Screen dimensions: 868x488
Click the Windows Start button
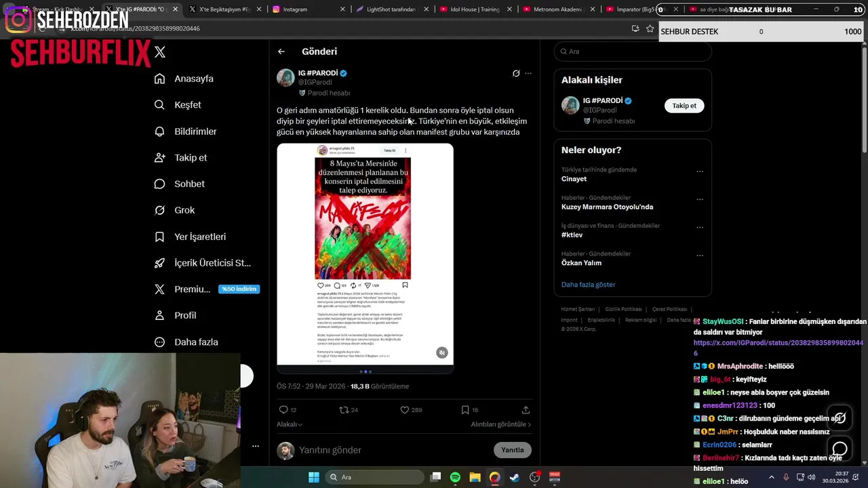pos(314,477)
